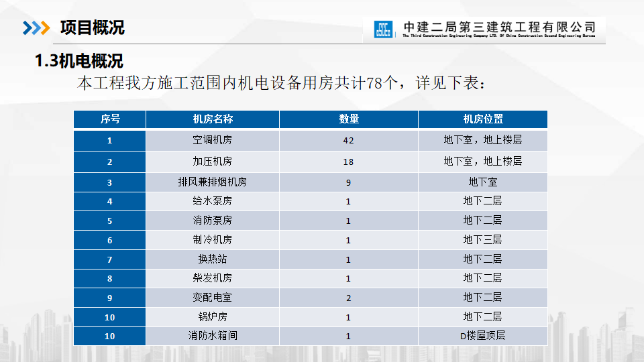This screenshot has width=644, height=362.
Task: Select the quantity cell showing 18
Action: (x=348, y=162)
